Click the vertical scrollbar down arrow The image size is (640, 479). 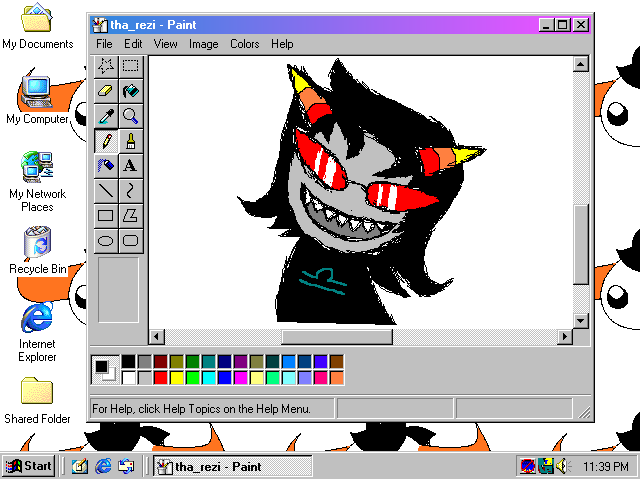[580, 320]
